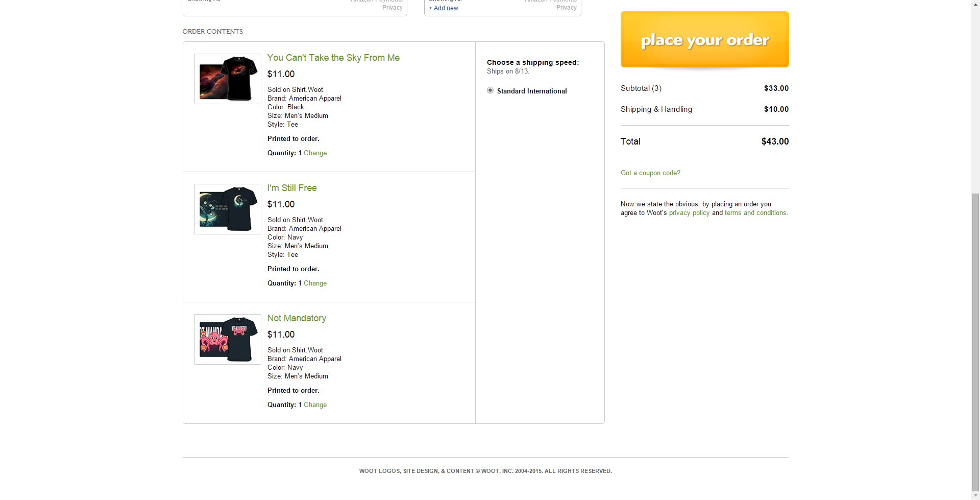
Task: Change quantity for Not Mandatory shirt
Action: pos(315,404)
